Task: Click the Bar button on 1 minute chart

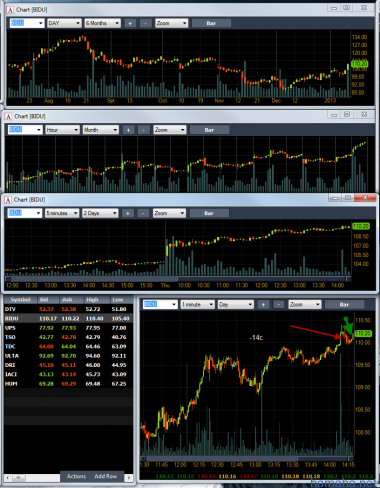Action: [x=344, y=304]
